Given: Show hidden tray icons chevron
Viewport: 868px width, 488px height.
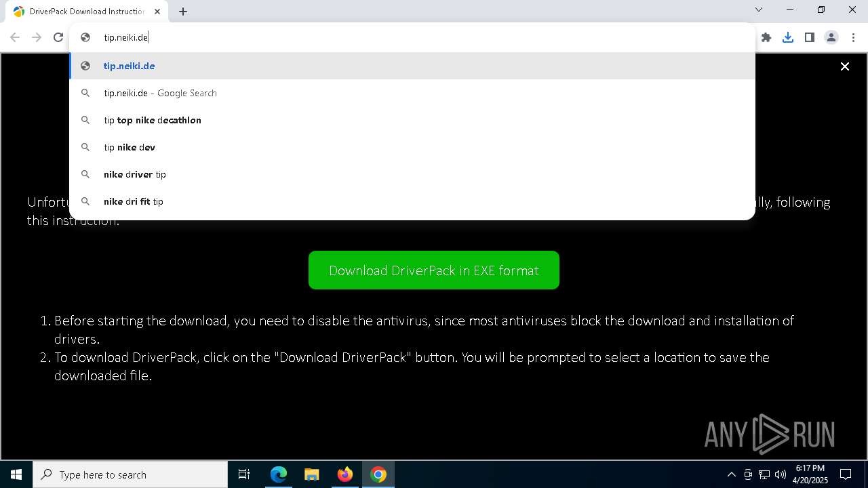Looking at the screenshot, I should click(x=731, y=474).
